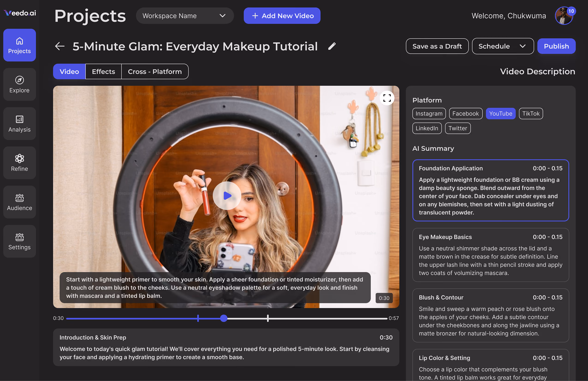Open the user profile avatar
The height and width of the screenshot is (381, 588).
[x=564, y=16]
